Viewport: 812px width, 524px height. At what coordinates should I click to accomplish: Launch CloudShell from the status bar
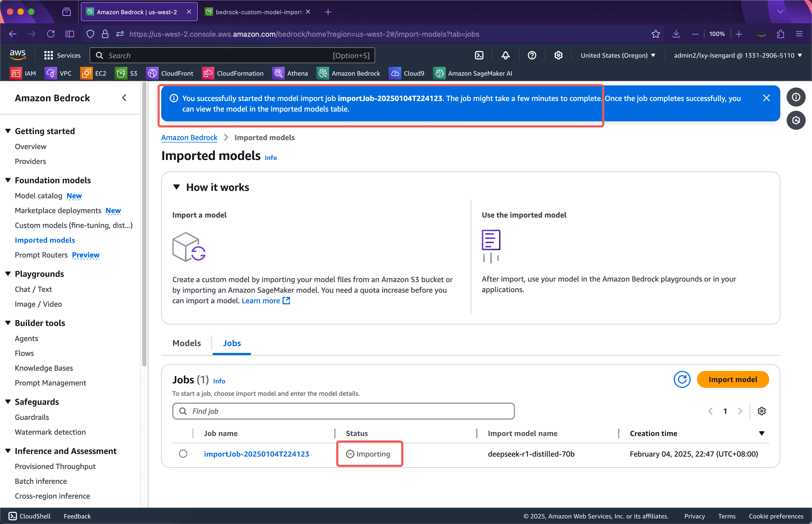click(x=29, y=516)
